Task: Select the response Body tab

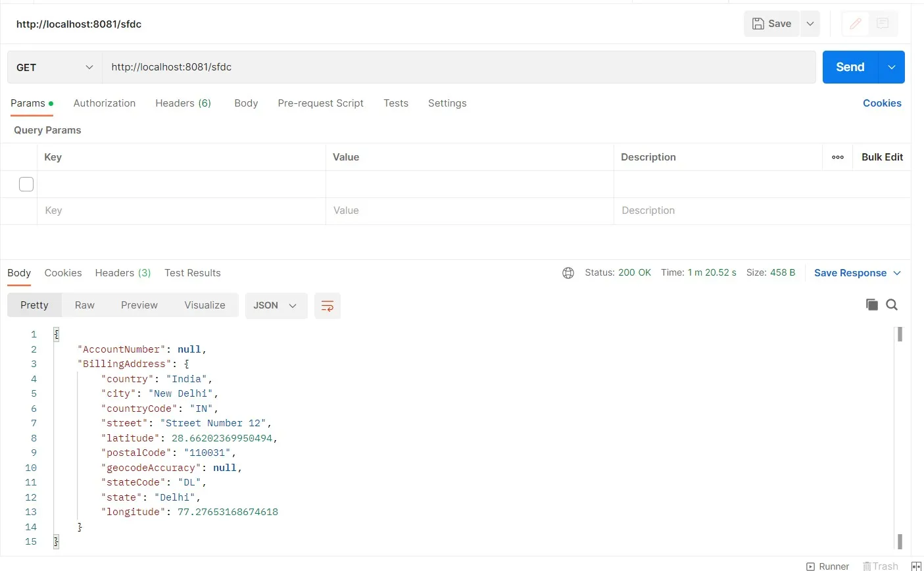Action: 19,273
